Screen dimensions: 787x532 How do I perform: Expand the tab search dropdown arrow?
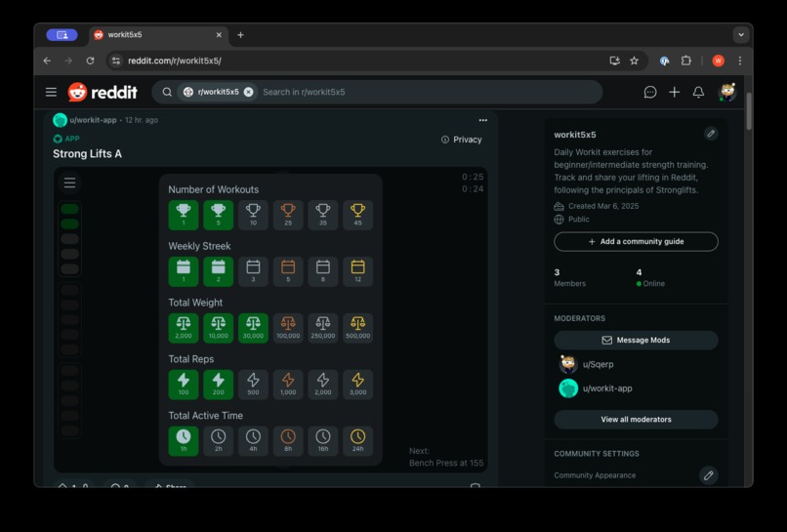[x=741, y=35]
